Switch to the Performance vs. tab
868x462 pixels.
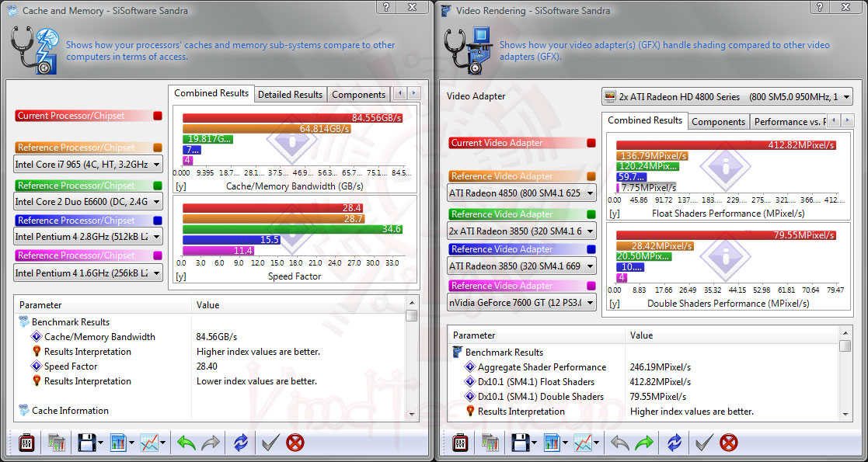tap(789, 122)
